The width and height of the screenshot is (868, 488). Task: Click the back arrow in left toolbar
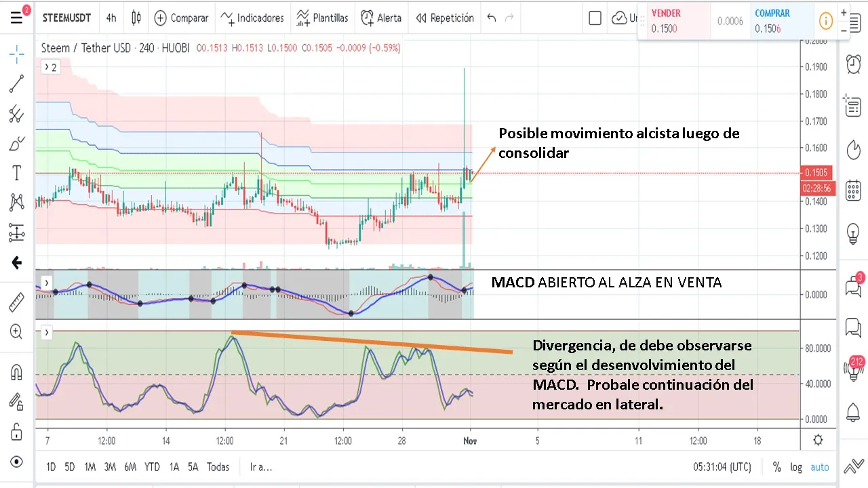pos(16,263)
